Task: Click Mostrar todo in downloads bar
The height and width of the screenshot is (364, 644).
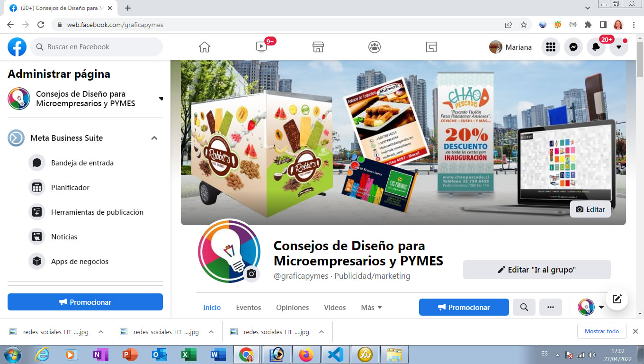Action: pos(602,331)
